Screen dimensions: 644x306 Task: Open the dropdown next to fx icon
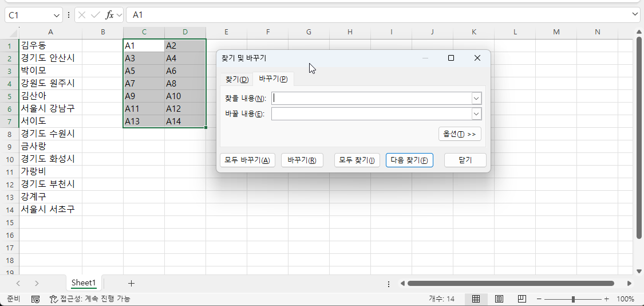tap(120, 15)
